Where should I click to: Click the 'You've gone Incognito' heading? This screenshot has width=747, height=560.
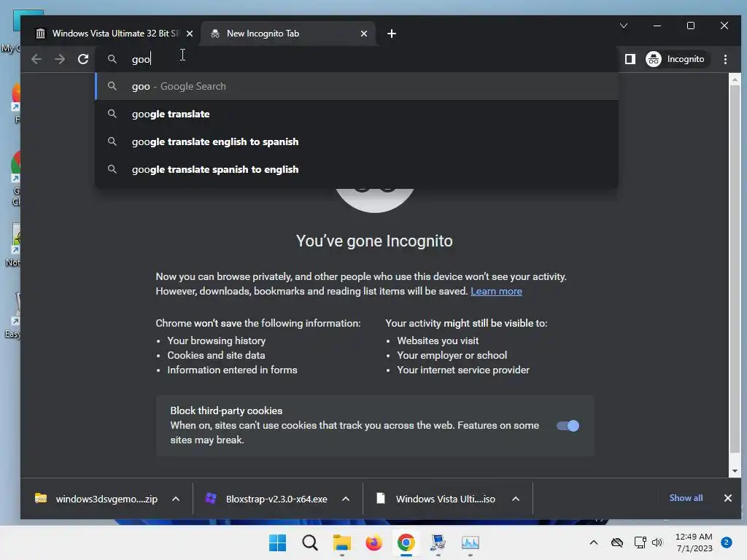click(x=374, y=241)
